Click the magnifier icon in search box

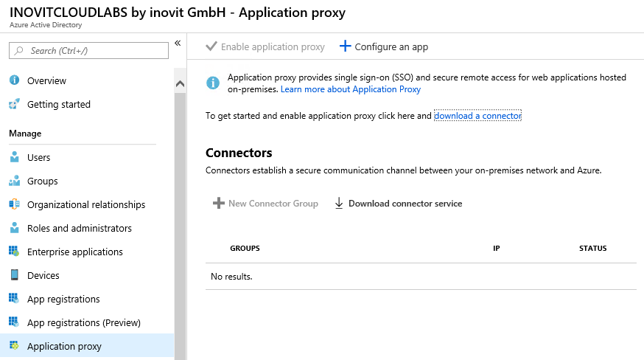[19, 51]
